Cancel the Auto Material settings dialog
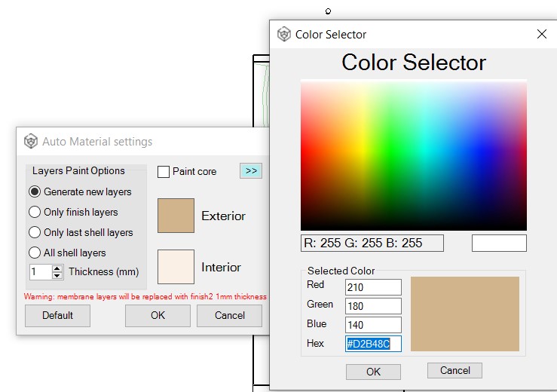 [x=229, y=315]
